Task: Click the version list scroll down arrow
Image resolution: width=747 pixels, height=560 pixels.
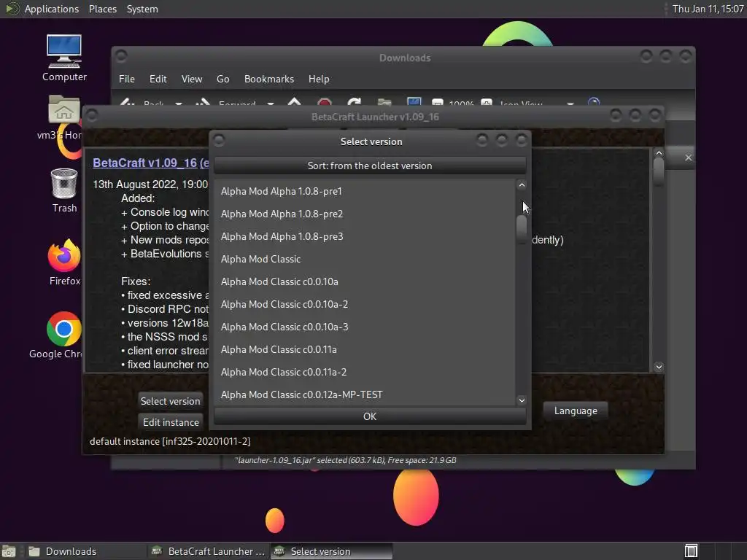Action: tap(522, 400)
